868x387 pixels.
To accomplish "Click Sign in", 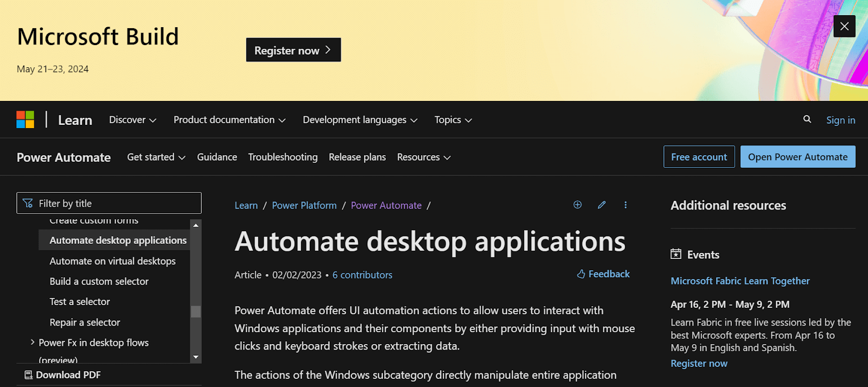I will click(840, 120).
